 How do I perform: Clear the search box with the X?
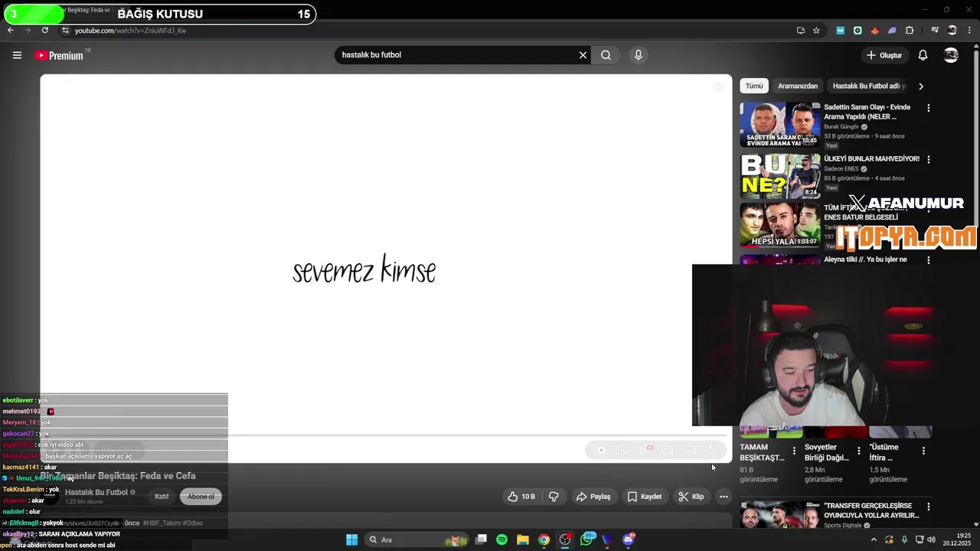pyautogui.click(x=583, y=55)
